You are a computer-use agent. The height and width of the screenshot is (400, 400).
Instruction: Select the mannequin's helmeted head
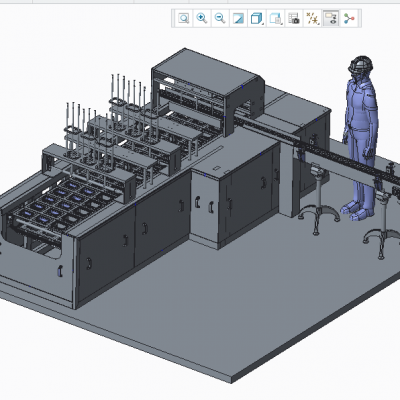coord(360,66)
